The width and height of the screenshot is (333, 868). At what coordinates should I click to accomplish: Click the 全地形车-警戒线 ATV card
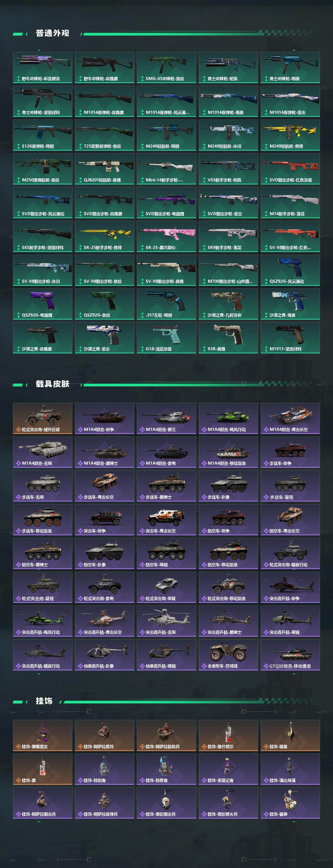(x=228, y=655)
